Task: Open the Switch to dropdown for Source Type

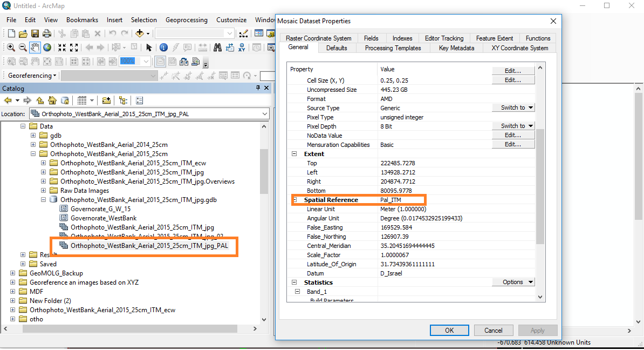Action: 513,108
